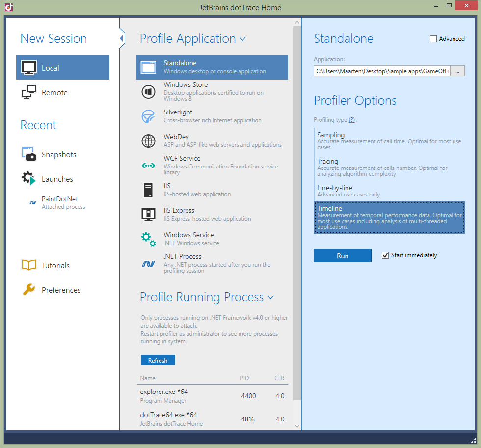Click the Local computer monitor icon

[x=29, y=68]
